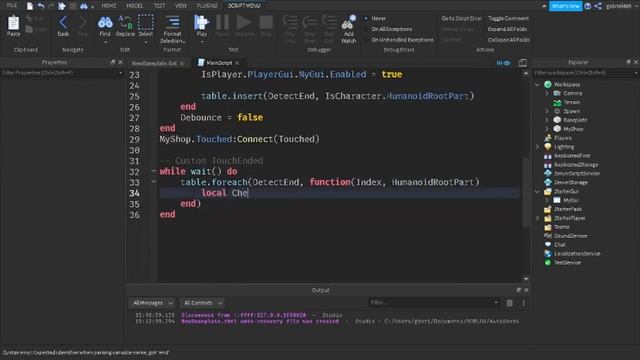Open the All Contexts dropdown in Output
Viewport: 640px width, 360px height.
pos(202,303)
